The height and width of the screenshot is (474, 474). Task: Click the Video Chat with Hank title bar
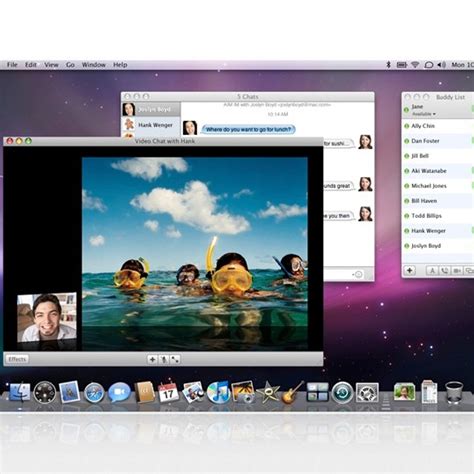[163, 141]
